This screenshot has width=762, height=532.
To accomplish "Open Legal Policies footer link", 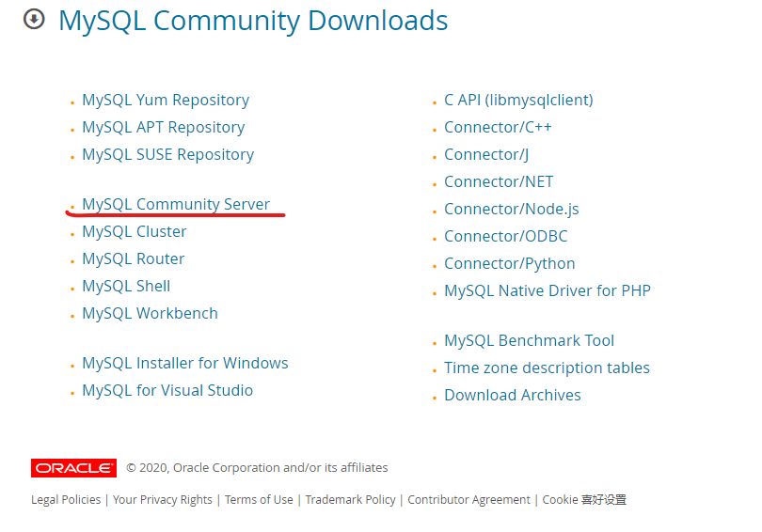I will point(66,499).
